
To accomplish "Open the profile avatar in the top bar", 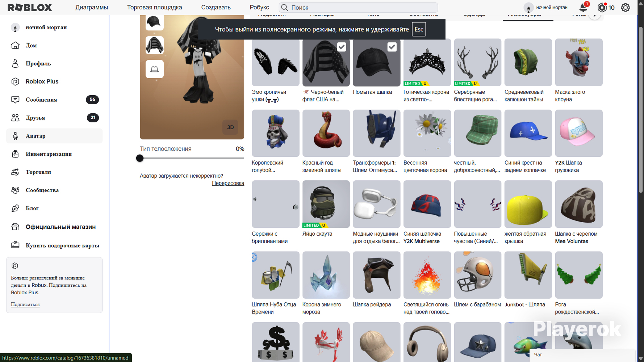I will (x=528, y=7).
